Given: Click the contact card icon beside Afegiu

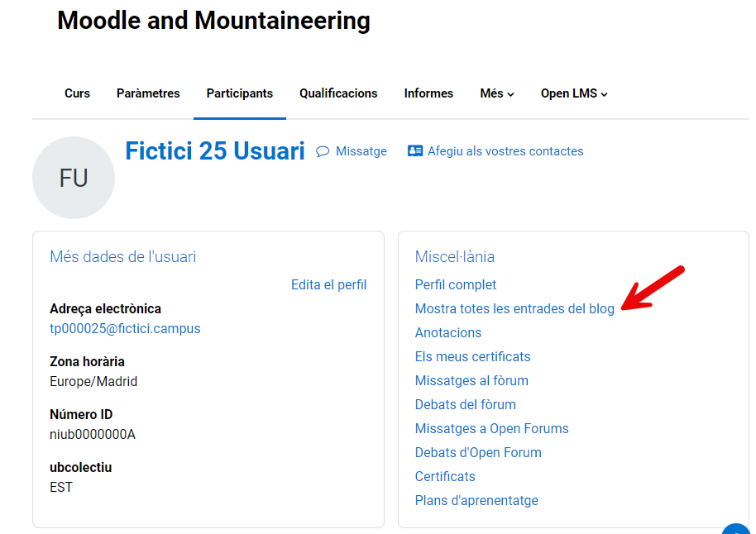Looking at the screenshot, I should [415, 151].
